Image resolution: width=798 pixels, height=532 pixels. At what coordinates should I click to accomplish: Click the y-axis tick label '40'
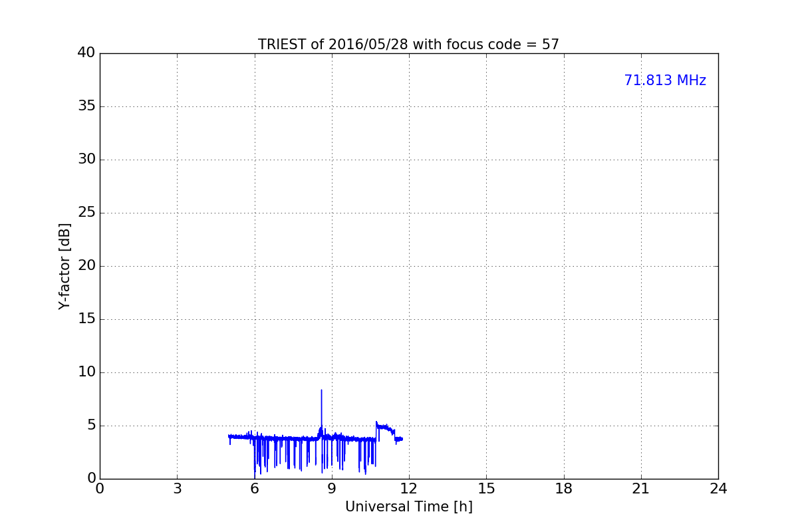coord(86,53)
